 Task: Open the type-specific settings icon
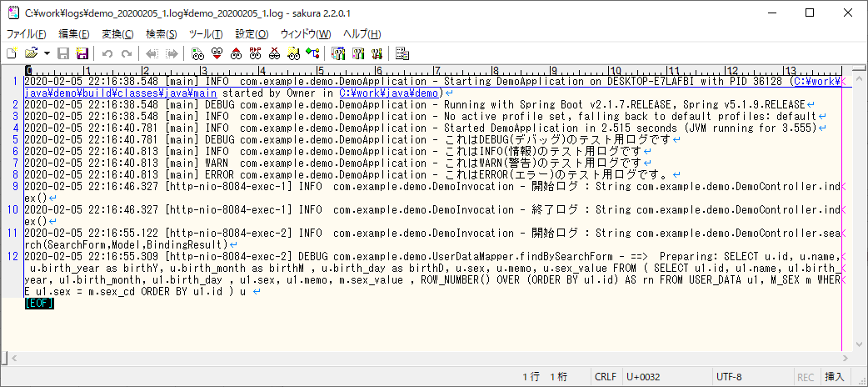pos(358,53)
